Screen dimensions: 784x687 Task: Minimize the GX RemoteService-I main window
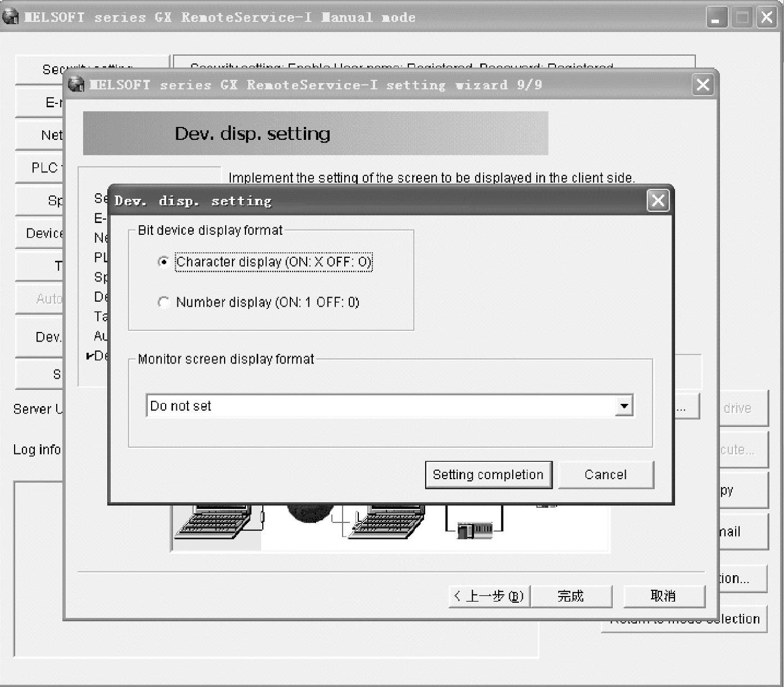tap(717, 17)
